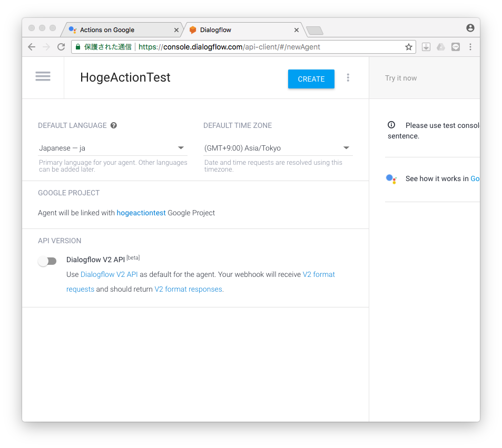Viewport: 502px width, 448px height.
Task: Go back using browser back arrow
Action: pyautogui.click(x=32, y=47)
